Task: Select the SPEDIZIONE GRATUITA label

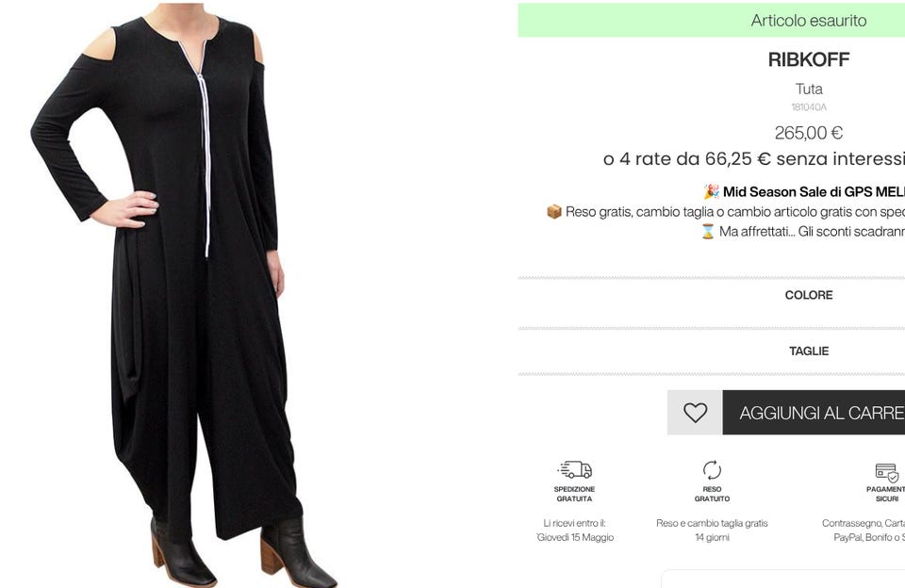Action: point(574,494)
